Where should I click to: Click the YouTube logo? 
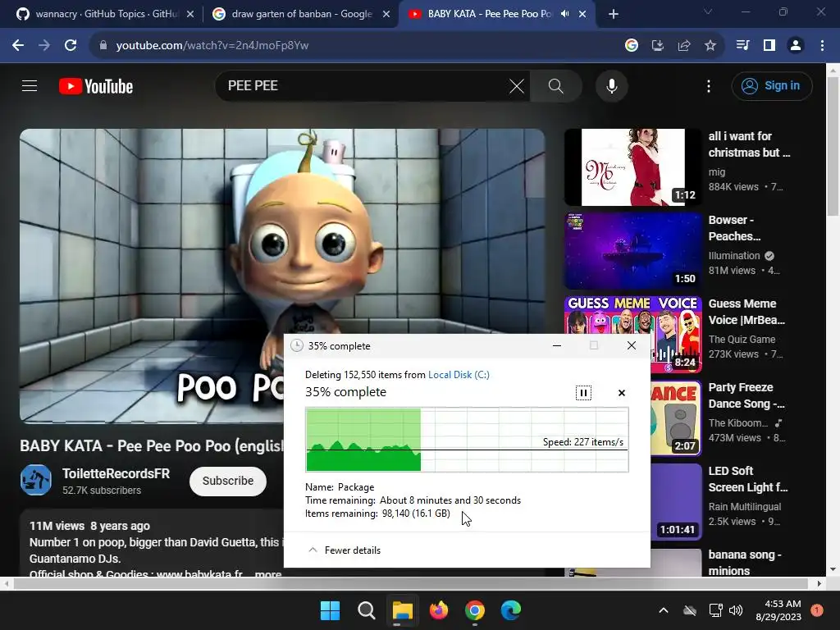click(96, 86)
